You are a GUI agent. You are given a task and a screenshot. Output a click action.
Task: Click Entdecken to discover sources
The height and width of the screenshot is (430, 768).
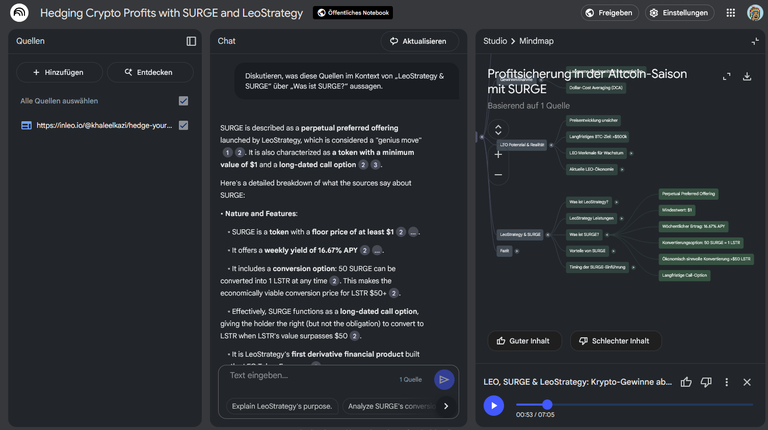(150, 72)
